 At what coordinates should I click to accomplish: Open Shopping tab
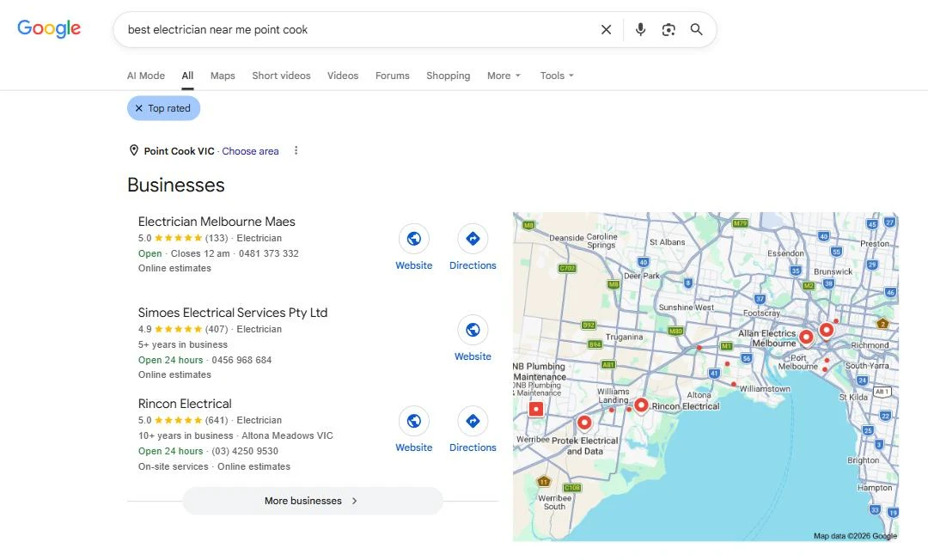point(448,76)
